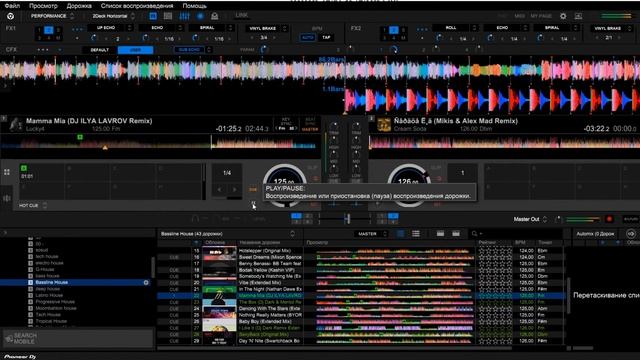Open the PERFORMANCE mode dropdown
Screen dimensions: 640x360
52,16
